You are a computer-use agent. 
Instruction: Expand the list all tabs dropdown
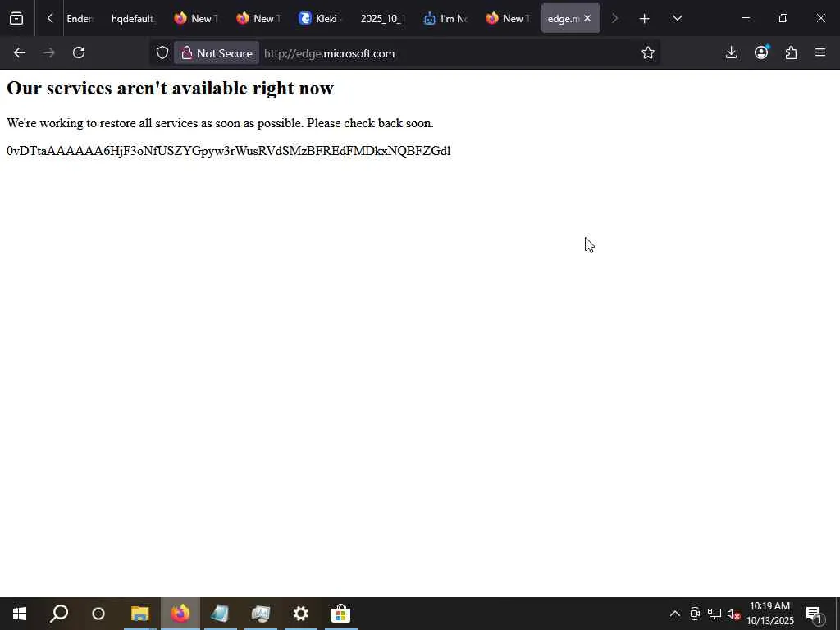(x=677, y=19)
